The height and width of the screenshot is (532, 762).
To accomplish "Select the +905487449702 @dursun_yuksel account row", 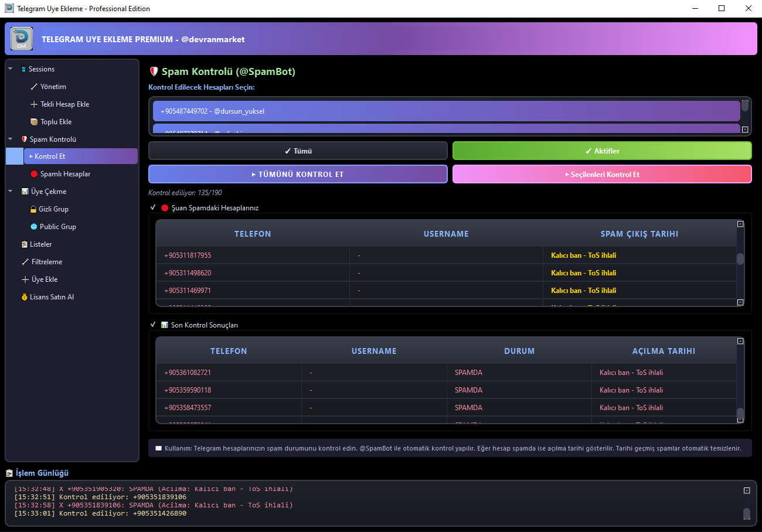I will pyautogui.click(x=446, y=111).
